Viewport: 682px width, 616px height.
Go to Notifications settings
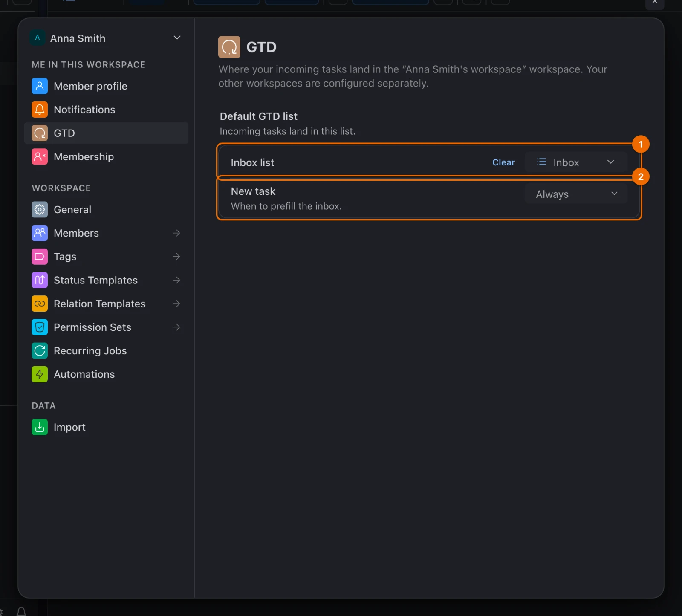coord(106,110)
